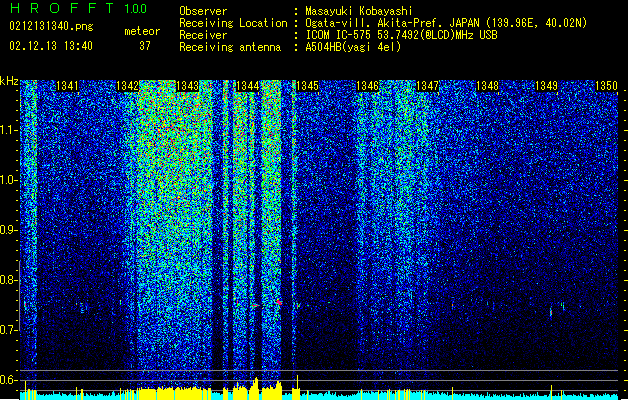Screen dimensions: 629x400
Task: Click the 1346 time marker
Action: [367, 86]
